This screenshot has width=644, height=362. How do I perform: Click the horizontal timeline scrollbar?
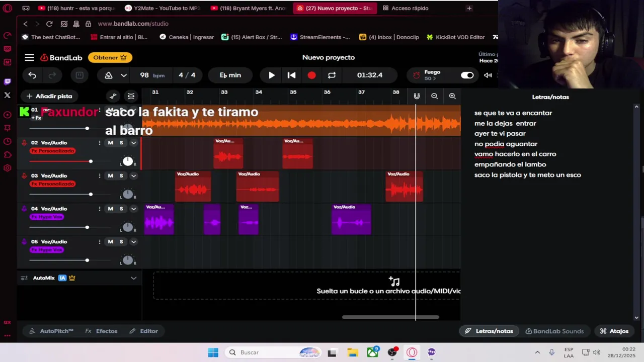click(x=390, y=317)
